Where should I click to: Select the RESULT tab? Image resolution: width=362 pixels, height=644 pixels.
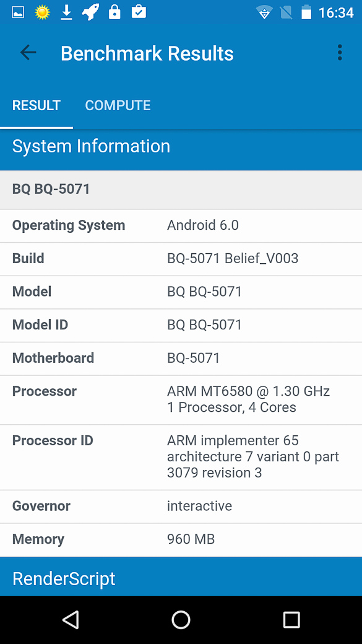pos(37,105)
